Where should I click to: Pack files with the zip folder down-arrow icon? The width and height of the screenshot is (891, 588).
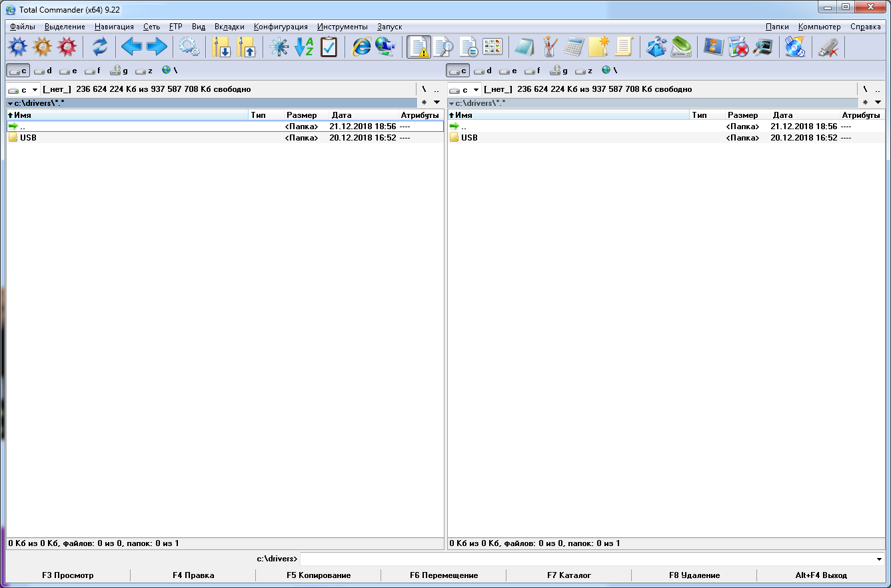click(221, 47)
